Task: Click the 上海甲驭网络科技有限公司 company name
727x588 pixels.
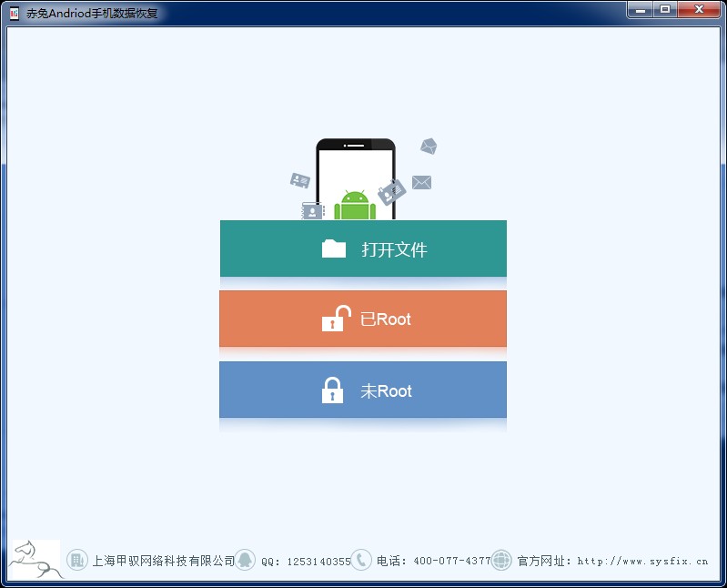Action: pyautogui.click(x=164, y=561)
